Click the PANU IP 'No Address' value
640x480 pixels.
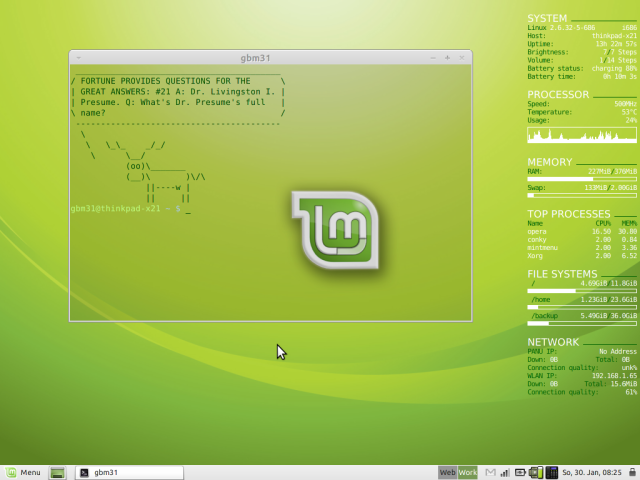click(x=618, y=351)
